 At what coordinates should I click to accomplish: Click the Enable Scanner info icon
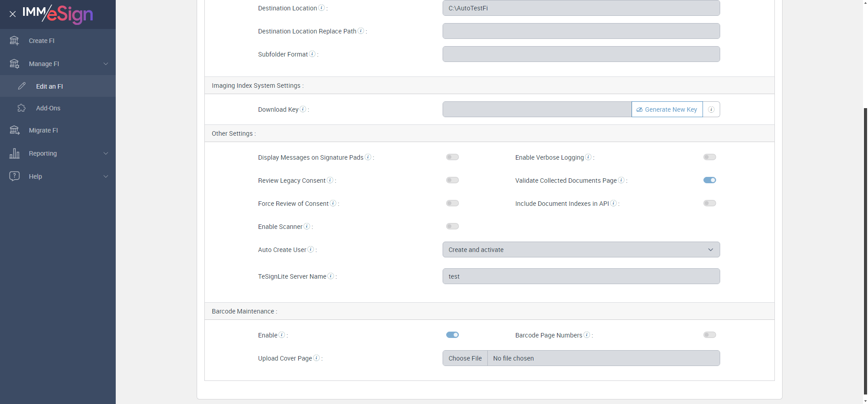coord(307,226)
